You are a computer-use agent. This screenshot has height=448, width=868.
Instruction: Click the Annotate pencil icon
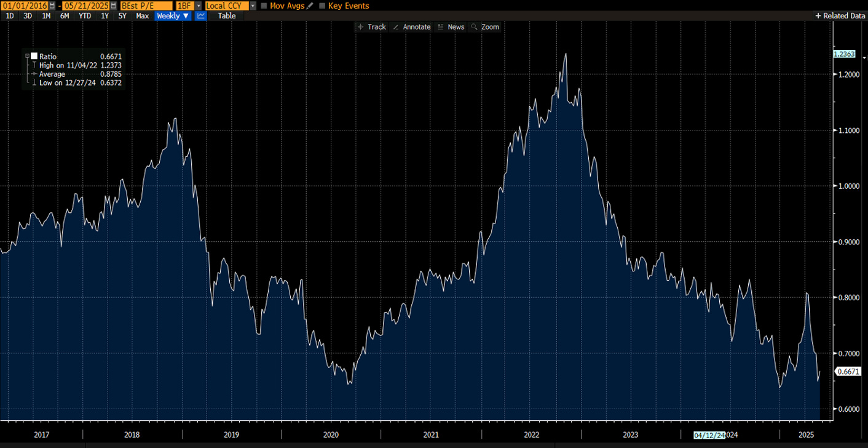coord(396,27)
